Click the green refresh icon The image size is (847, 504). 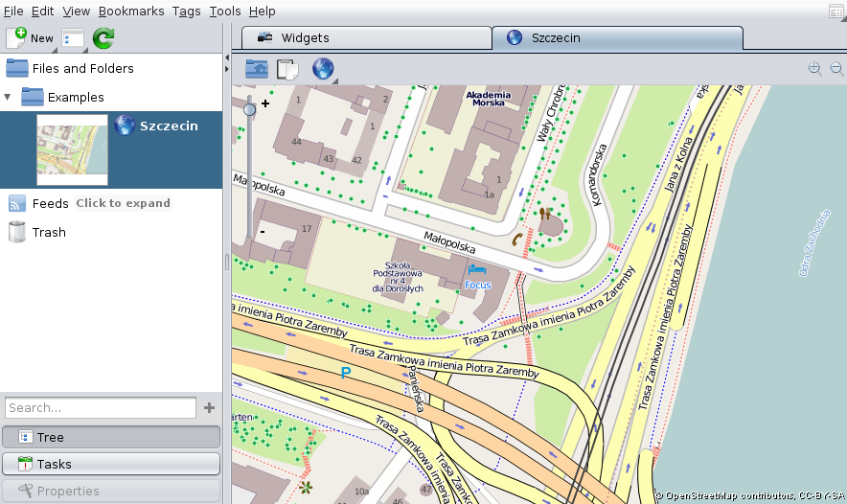point(103,38)
